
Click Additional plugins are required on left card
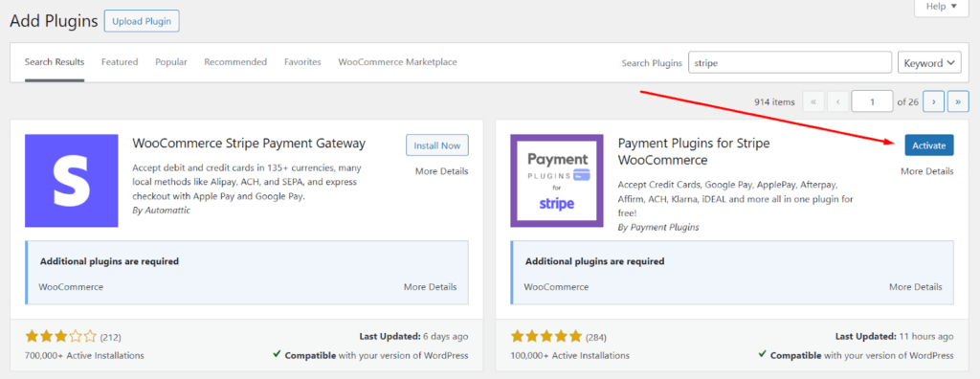click(109, 261)
